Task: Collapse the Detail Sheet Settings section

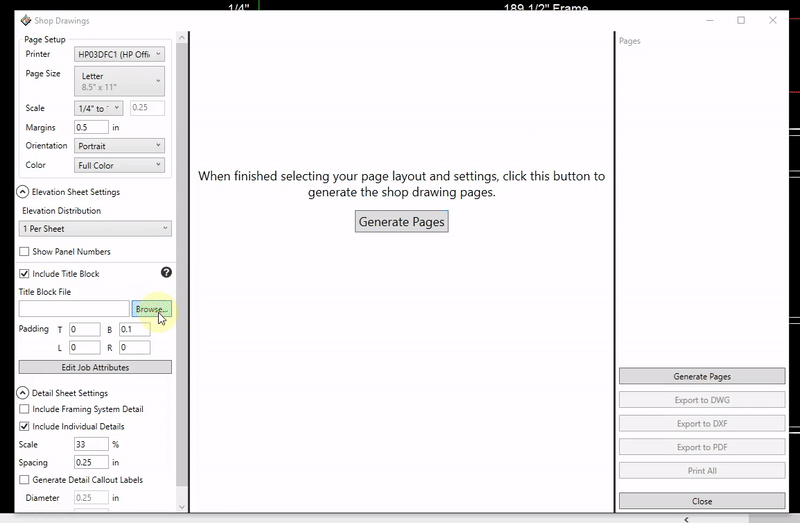Action: (x=22, y=393)
